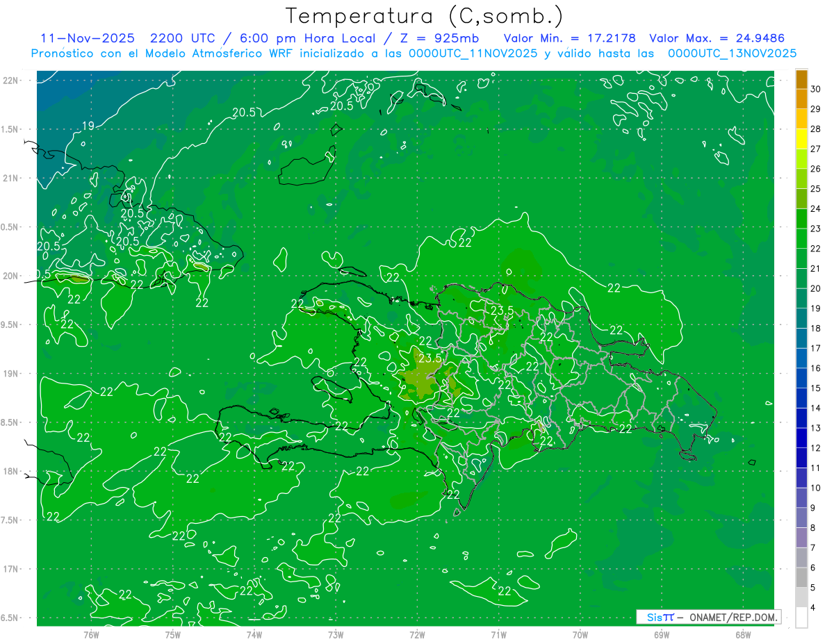Select the pressure level "Z = 925mb"
The width and height of the screenshot is (834, 644).
441,38
